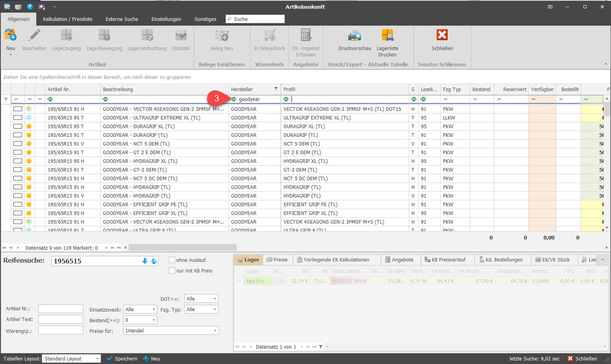Tick the checkbox of the VECTOR 4SEASONS GEN-2 DOT15 row
611x364 pixels.
(x=17, y=109)
